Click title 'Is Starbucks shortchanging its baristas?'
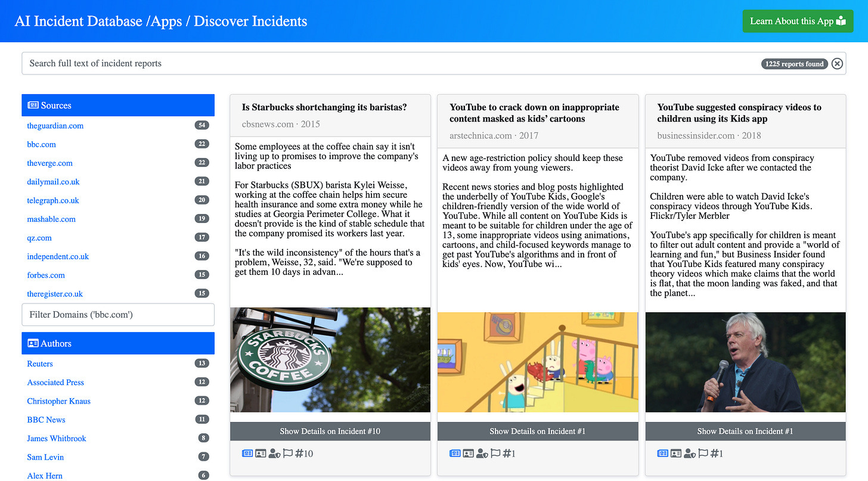 [324, 107]
